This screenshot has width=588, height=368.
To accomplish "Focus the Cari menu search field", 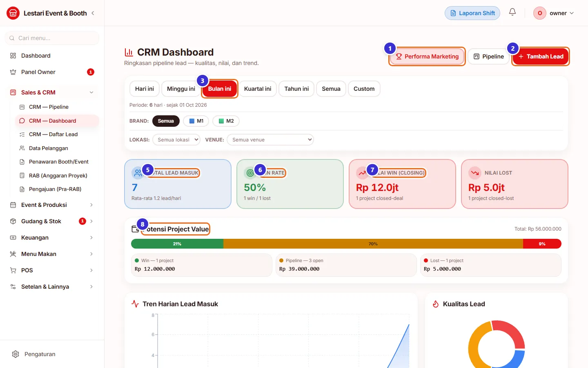I will tap(52, 38).
